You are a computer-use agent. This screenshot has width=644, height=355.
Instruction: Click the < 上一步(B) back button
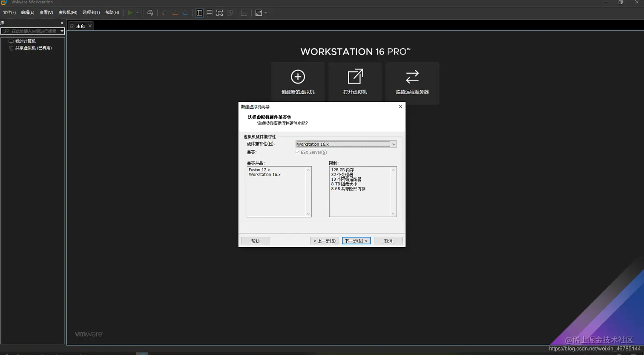[325, 241]
